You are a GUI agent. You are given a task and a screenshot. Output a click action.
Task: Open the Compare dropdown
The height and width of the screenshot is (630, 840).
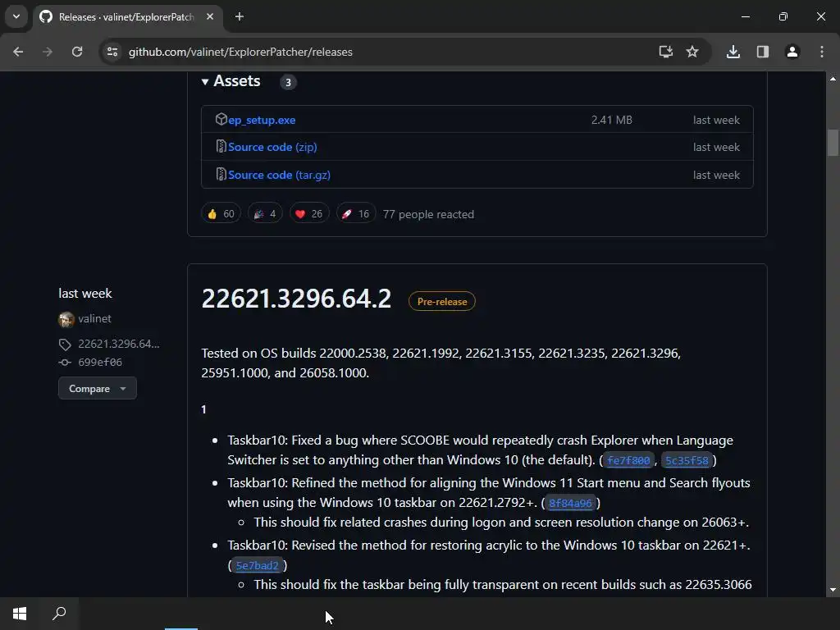click(98, 388)
